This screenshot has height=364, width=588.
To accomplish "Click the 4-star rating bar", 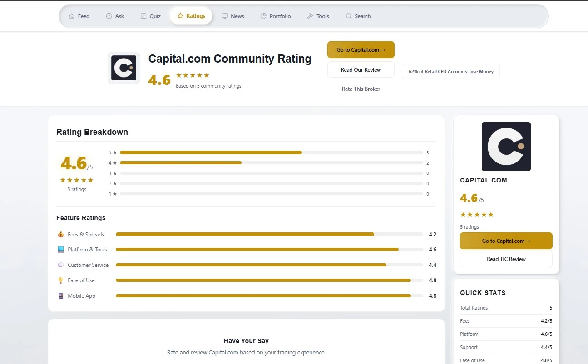I will (x=272, y=163).
